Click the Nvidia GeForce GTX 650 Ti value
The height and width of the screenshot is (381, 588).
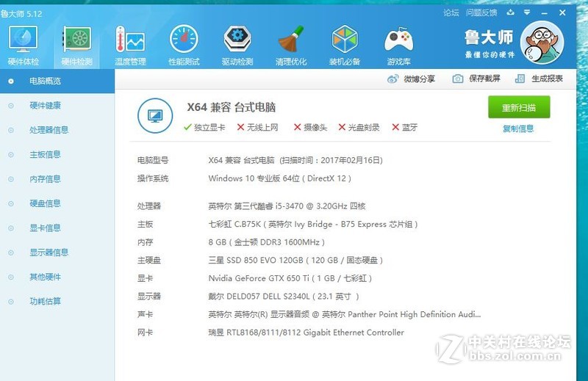pos(290,278)
